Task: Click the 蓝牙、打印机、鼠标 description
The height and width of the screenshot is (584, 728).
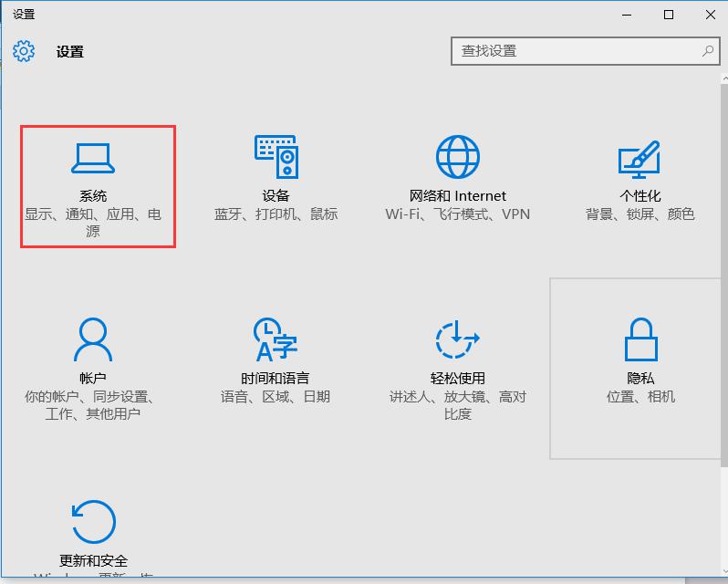Action: pyautogui.click(x=276, y=214)
